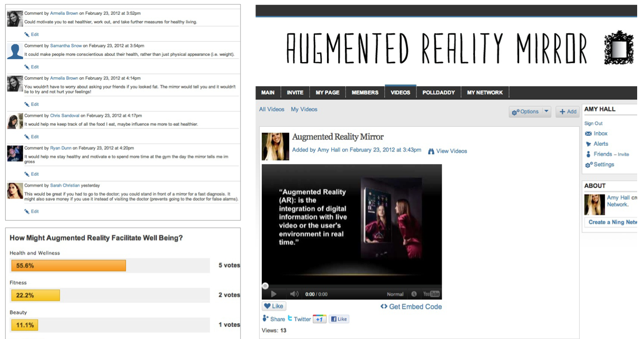Click the Google +1 button
Viewport: 644px width, 339px height.
pyautogui.click(x=319, y=319)
